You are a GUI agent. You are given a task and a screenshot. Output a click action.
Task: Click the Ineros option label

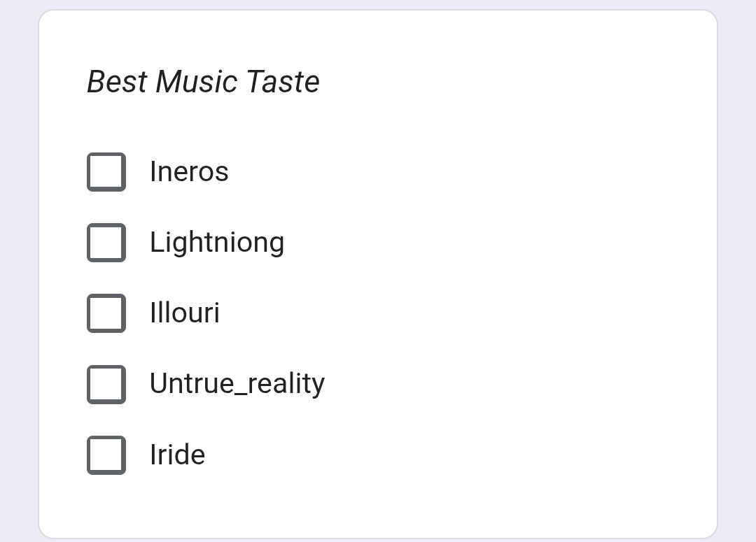tap(189, 172)
